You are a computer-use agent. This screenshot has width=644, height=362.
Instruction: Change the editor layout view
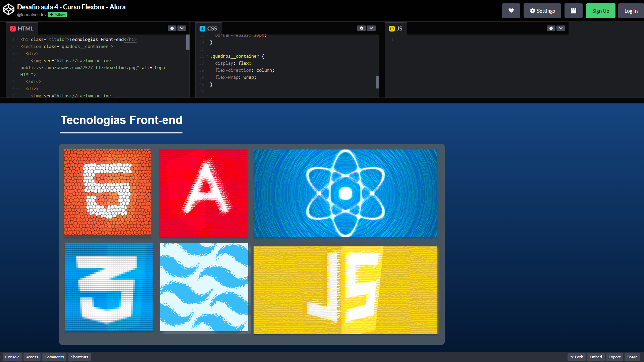(574, 11)
